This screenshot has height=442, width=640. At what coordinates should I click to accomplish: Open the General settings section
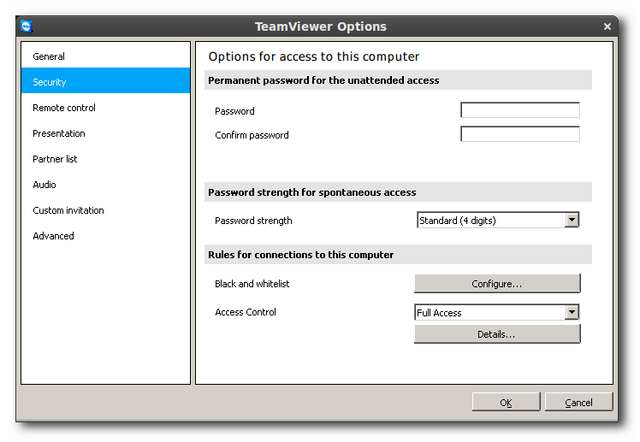48,56
